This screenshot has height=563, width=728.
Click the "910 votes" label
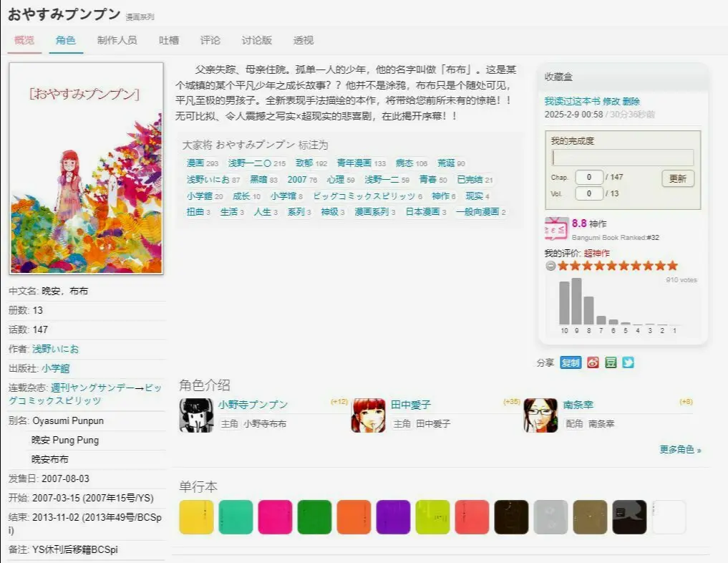pos(681,279)
